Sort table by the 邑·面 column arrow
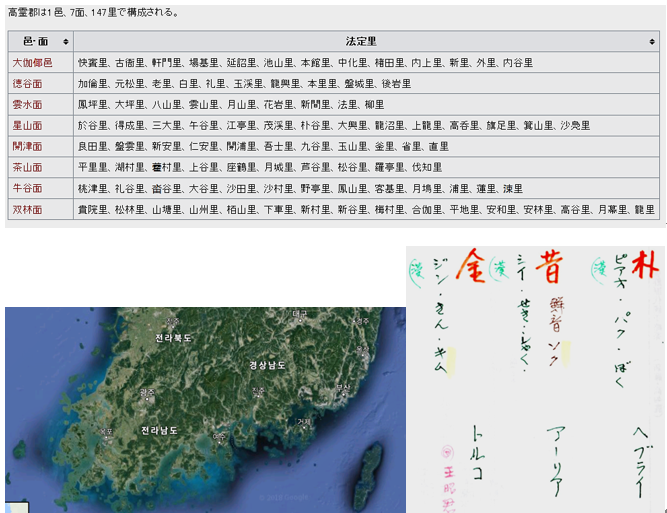The height and width of the screenshot is (513, 667). tap(66, 42)
